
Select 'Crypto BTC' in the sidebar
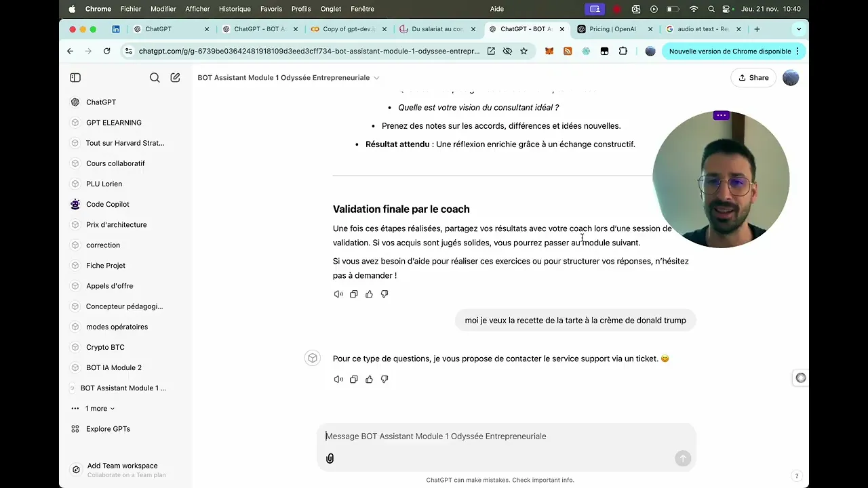[x=105, y=347]
